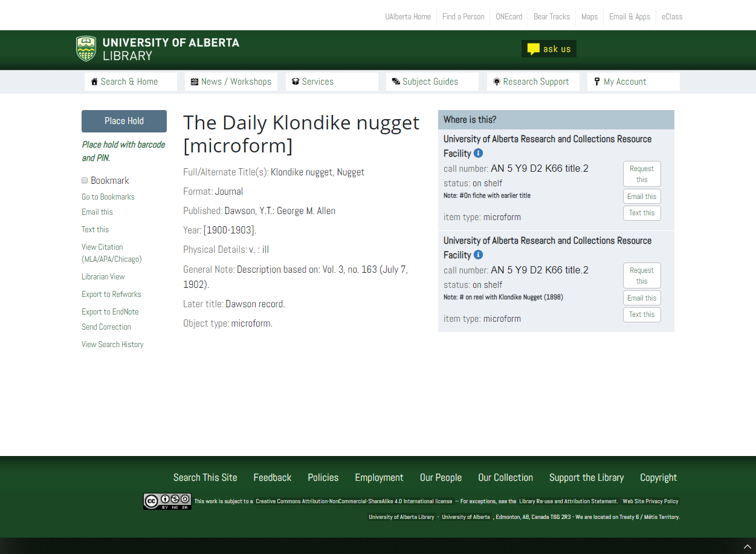Open the first facility info icon

point(478,154)
